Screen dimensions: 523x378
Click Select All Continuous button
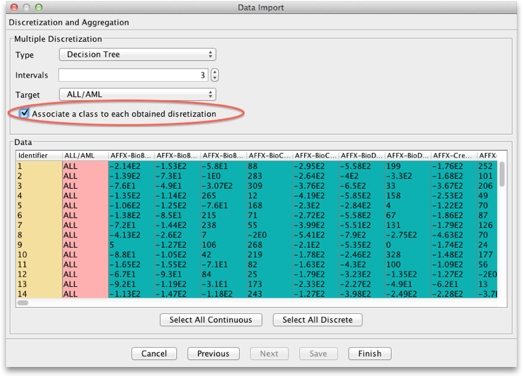(211, 320)
